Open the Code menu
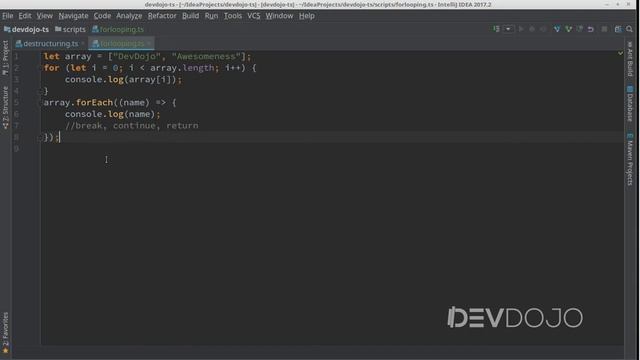640x360 pixels. coord(102,16)
